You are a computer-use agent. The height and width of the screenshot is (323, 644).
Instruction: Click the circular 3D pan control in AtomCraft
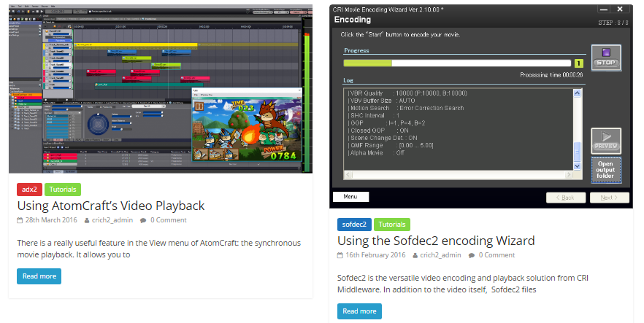97,124
